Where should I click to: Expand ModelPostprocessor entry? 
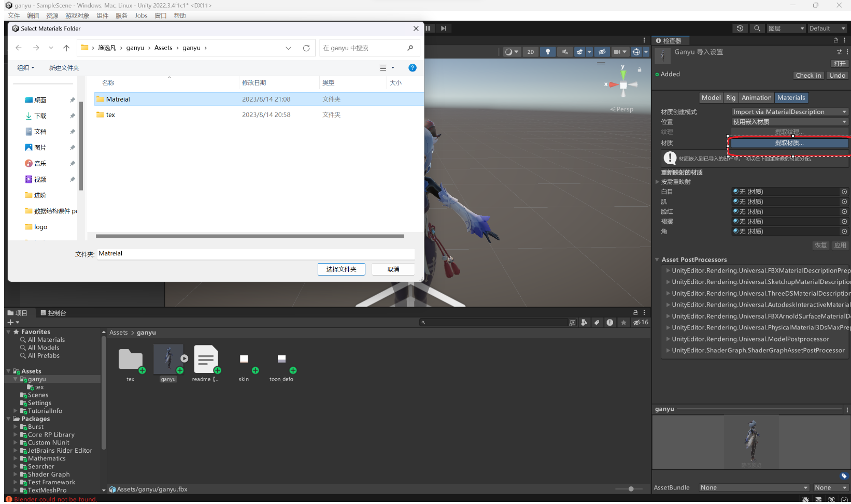tap(669, 339)
